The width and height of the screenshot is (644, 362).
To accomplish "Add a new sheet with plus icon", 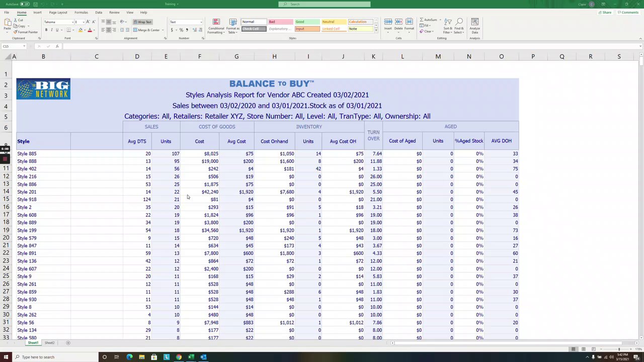I will click(68, 343).
